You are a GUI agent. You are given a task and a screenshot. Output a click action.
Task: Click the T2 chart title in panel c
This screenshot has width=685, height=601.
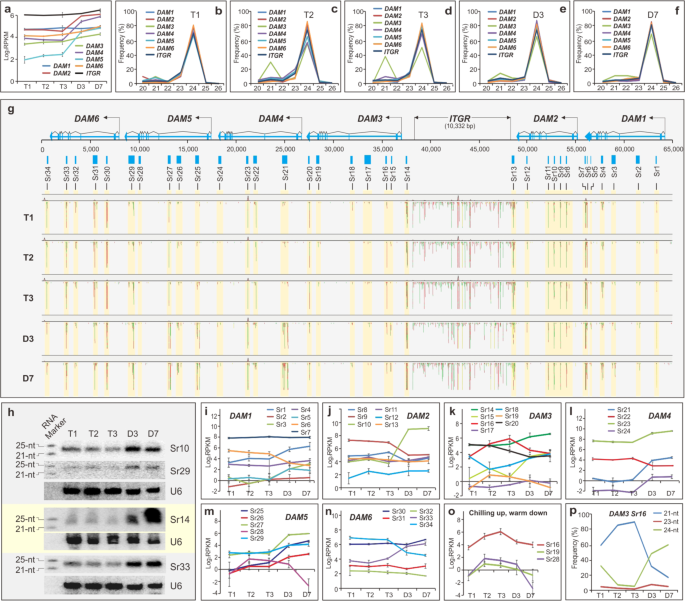point(309,15)
